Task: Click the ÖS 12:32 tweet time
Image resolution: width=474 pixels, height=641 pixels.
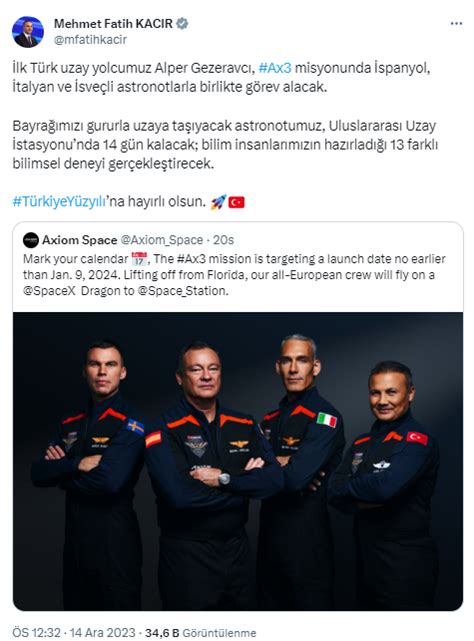Action: [36, 633]
